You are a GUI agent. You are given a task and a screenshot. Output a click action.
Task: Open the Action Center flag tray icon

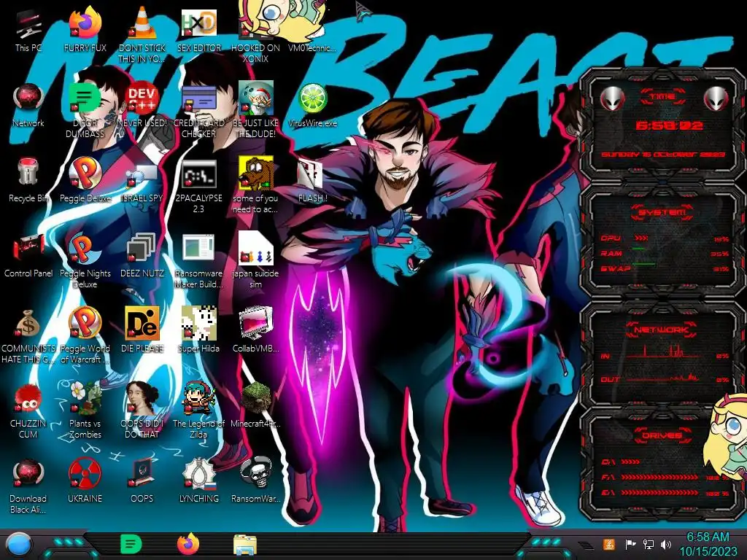(x=630, y=544)
